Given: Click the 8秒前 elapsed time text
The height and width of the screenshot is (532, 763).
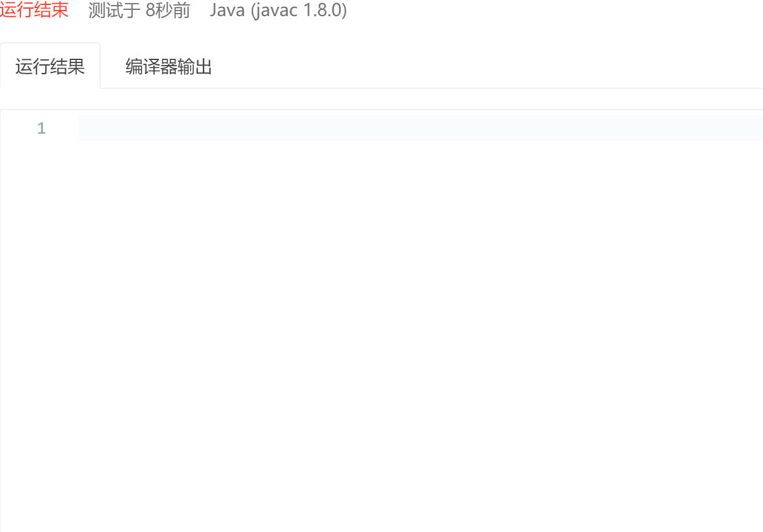Looking at the screenshot, I should click(168, 11).
